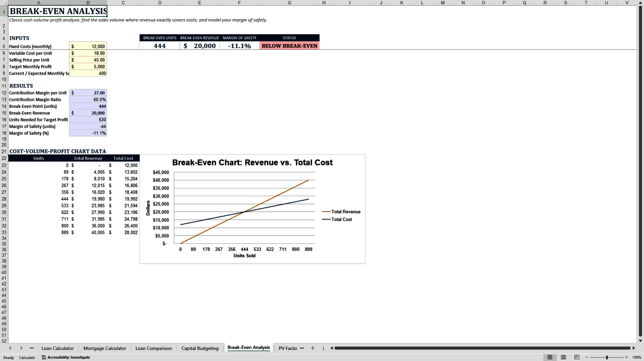Select Contribution Margin per Unit 27.00 cell
Viewport: 644px width, 361px height.
[88, 93]
